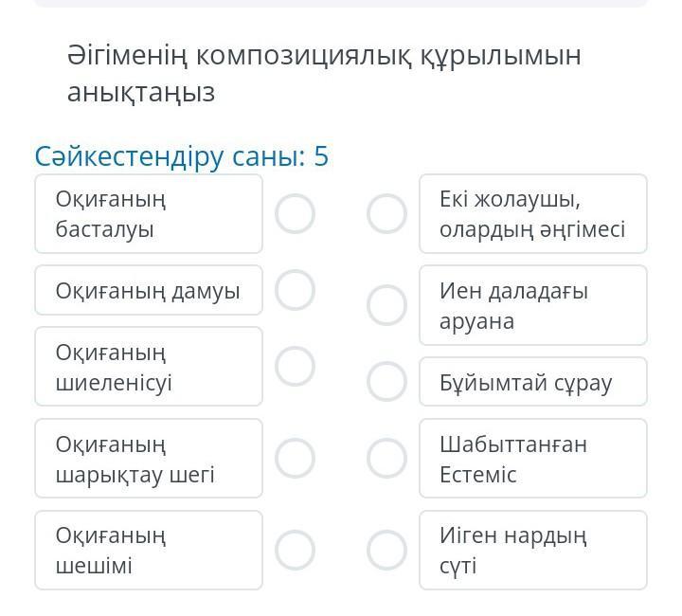
Task: Tap the "Оқиғаның шешімі" card
Action: [x=149, y=550]
